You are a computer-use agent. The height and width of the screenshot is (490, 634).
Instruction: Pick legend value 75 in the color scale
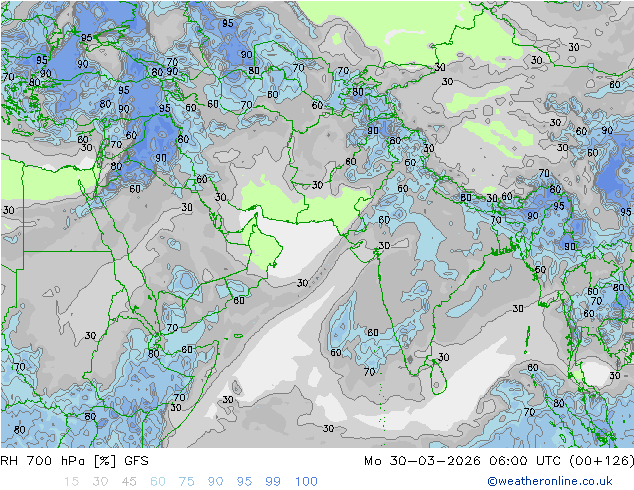186,481
